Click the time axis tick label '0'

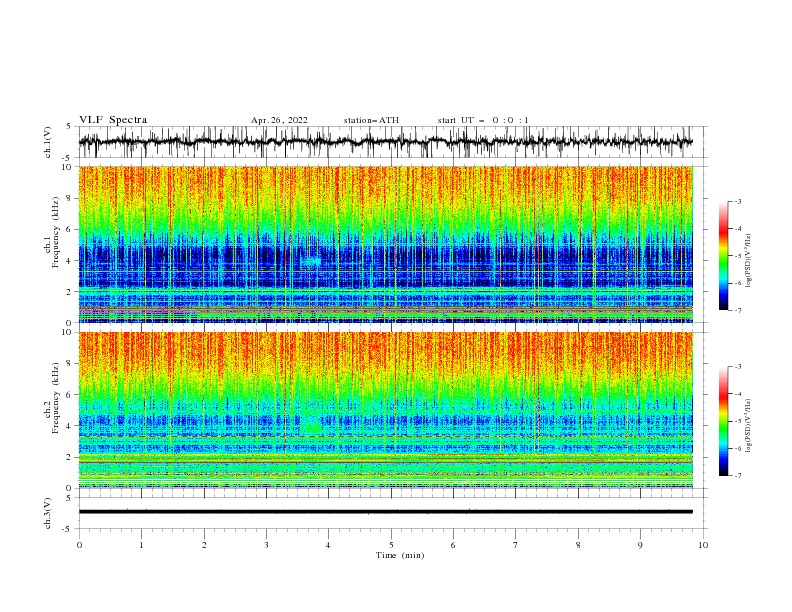pyautogui.click(x=79, y=545)
